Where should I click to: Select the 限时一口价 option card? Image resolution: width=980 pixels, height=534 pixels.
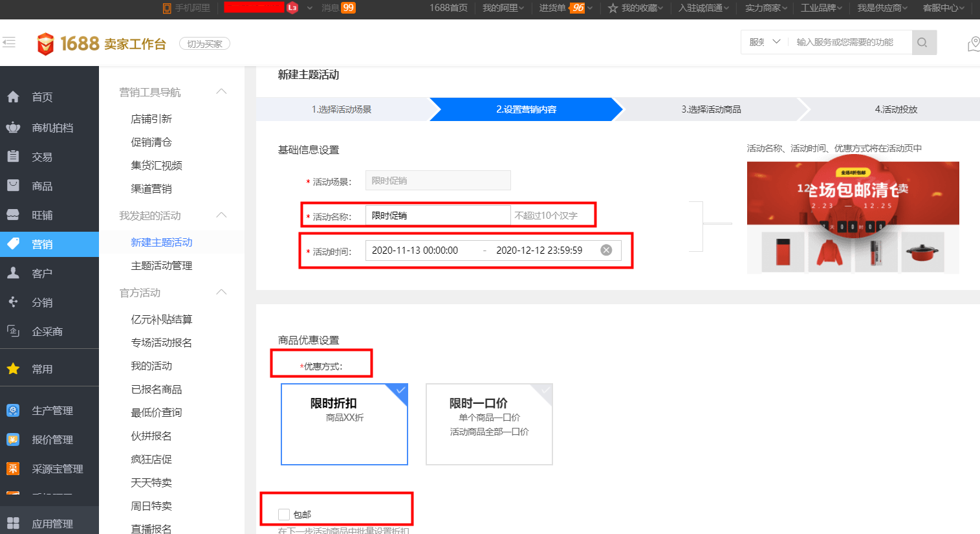coord(489,425)
